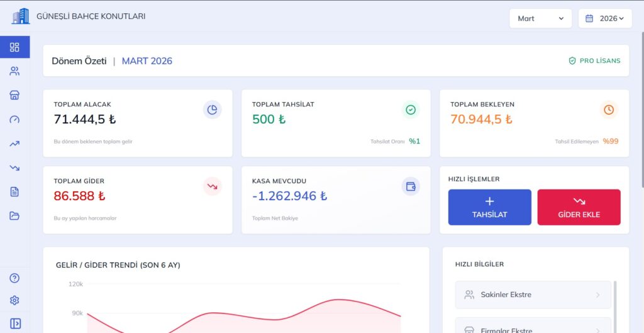
Task: Toggle the sidebar collapse panel icon
Action: pos(15,324)
